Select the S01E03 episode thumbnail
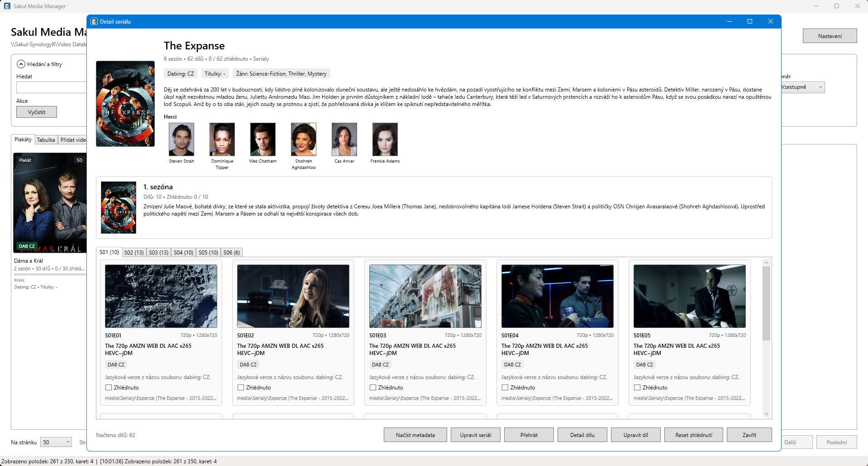The width and height of the screenshot is (868, 466). [x=425, y=296]
